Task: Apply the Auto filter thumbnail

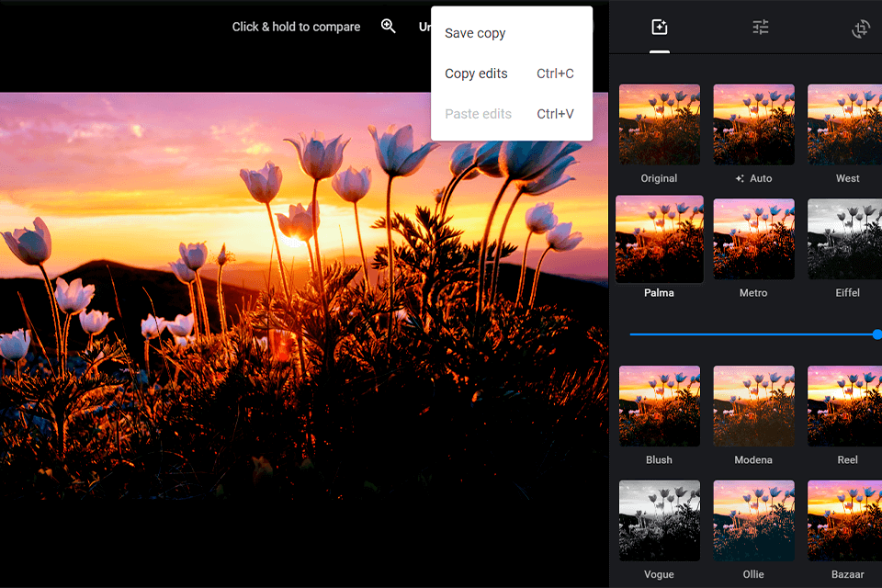Action: point(753,124)
